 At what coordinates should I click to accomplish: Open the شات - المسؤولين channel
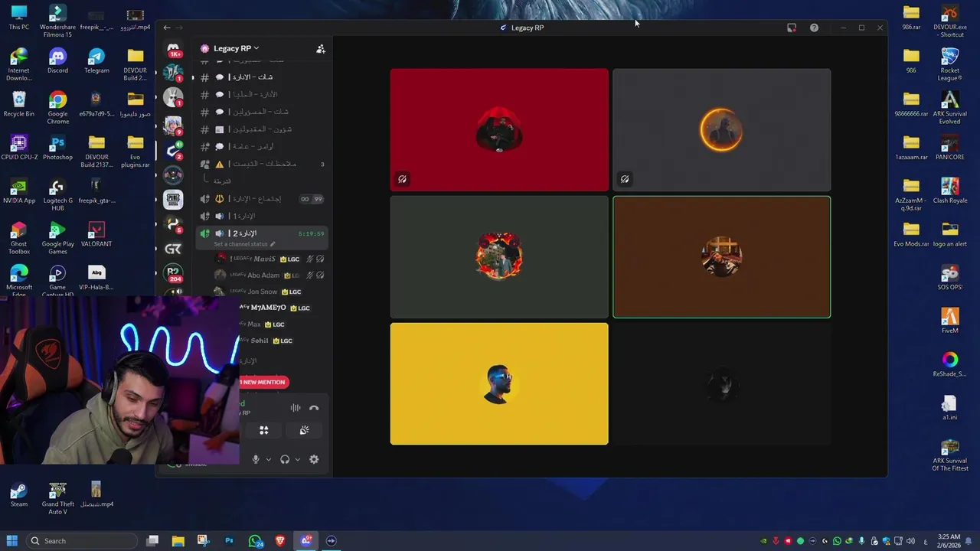(262, 112)
